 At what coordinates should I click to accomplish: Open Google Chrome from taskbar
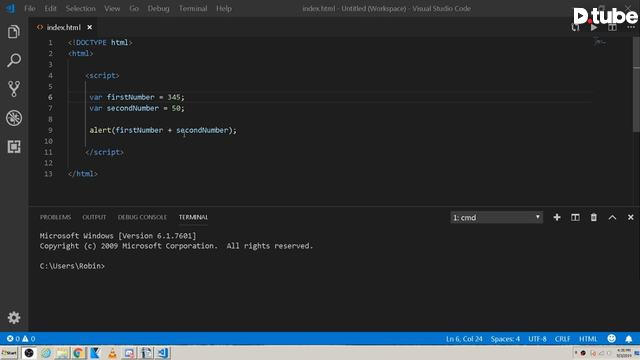(x=78, y=353)
